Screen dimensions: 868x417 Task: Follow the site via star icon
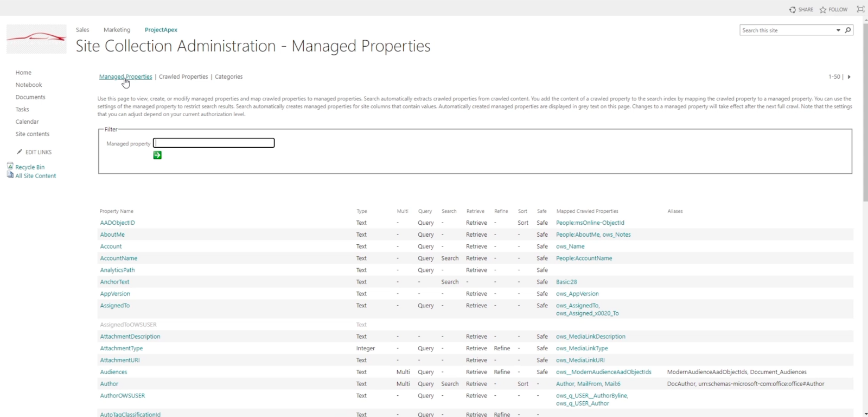[823, 10]
